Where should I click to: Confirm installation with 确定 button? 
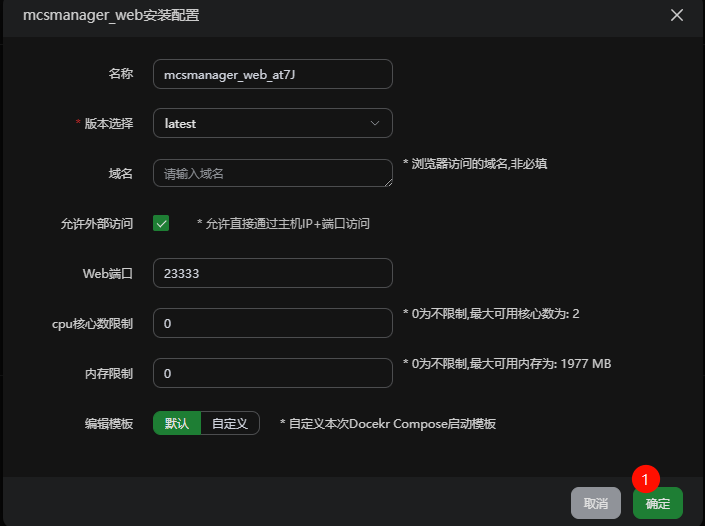[657, 503]
